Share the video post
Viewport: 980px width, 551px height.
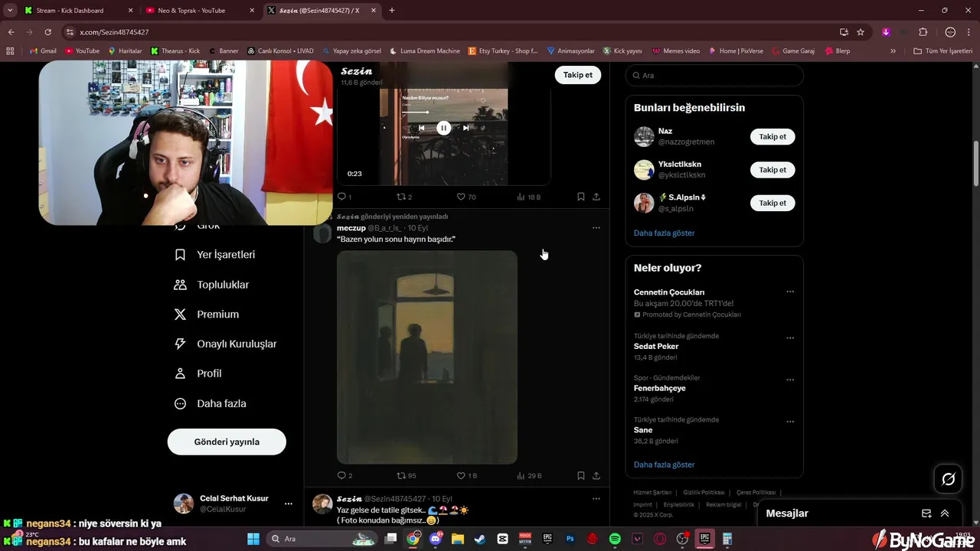pos(596,197)
